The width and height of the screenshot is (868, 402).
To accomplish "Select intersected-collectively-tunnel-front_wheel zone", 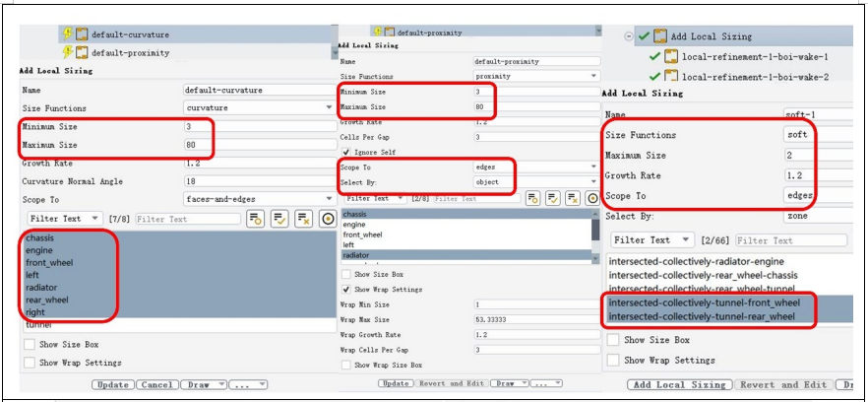I will click(x=728, y=302).
